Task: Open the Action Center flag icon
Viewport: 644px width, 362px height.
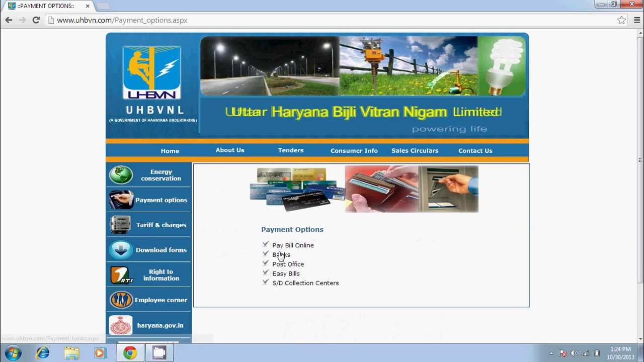Action: tap(563, 353)
